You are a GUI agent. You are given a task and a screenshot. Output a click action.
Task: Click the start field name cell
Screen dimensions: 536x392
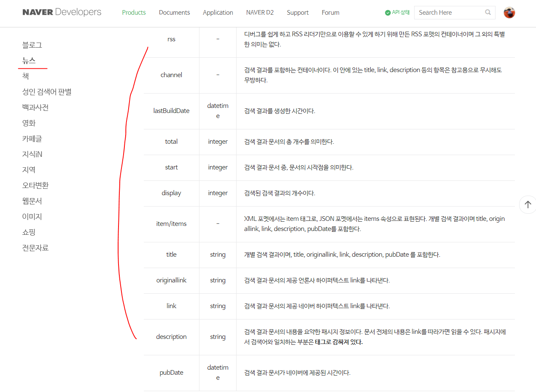[171, 167]
